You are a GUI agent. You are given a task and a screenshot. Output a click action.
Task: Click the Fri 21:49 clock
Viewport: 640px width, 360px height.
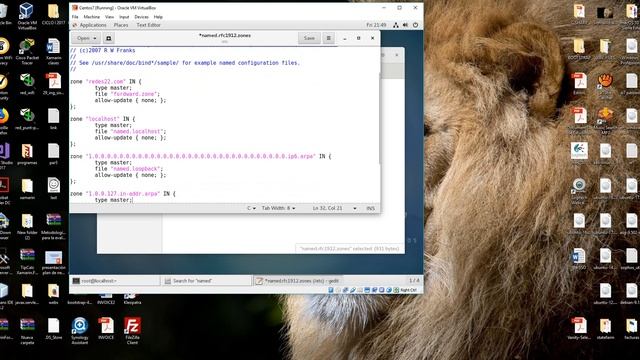coord(376,25)
